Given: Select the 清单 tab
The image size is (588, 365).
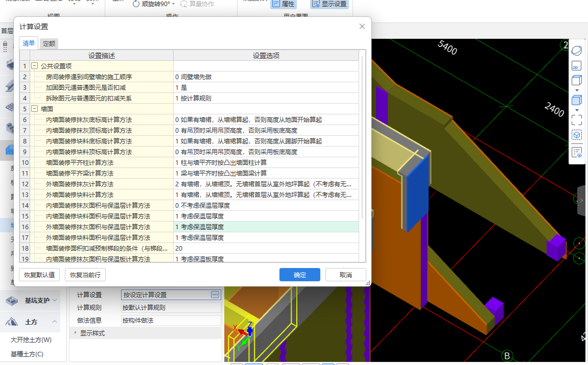Looking at the screenshot, I should pyautogui.click(x=28, y=43).
